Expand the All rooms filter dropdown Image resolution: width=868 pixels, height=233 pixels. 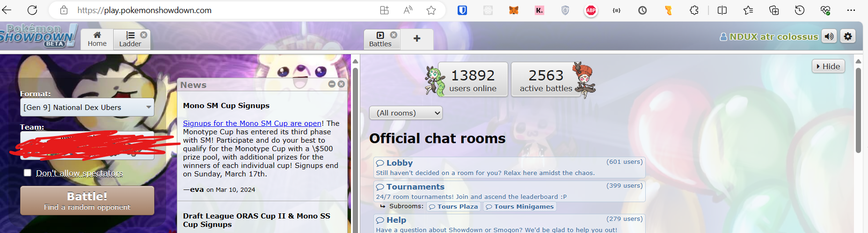point(406,113)
